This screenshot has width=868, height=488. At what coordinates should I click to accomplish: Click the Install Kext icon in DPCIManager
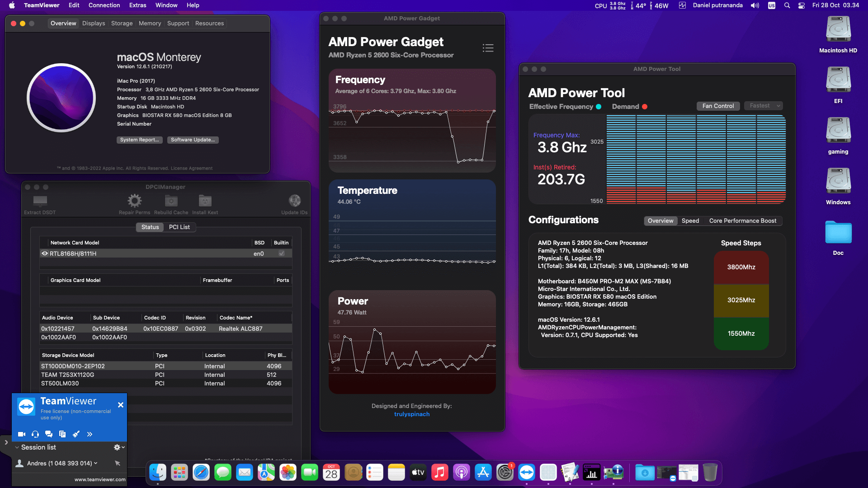205,205
